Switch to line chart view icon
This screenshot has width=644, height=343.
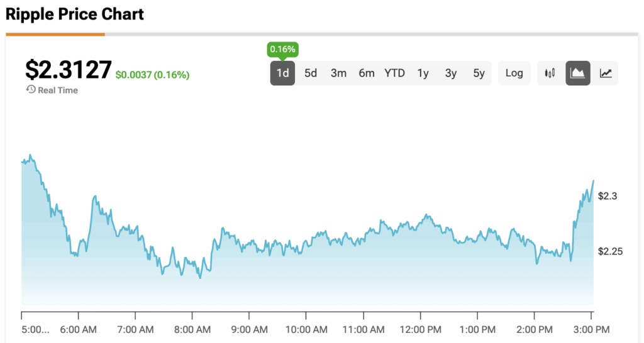(x=606, y=73)
